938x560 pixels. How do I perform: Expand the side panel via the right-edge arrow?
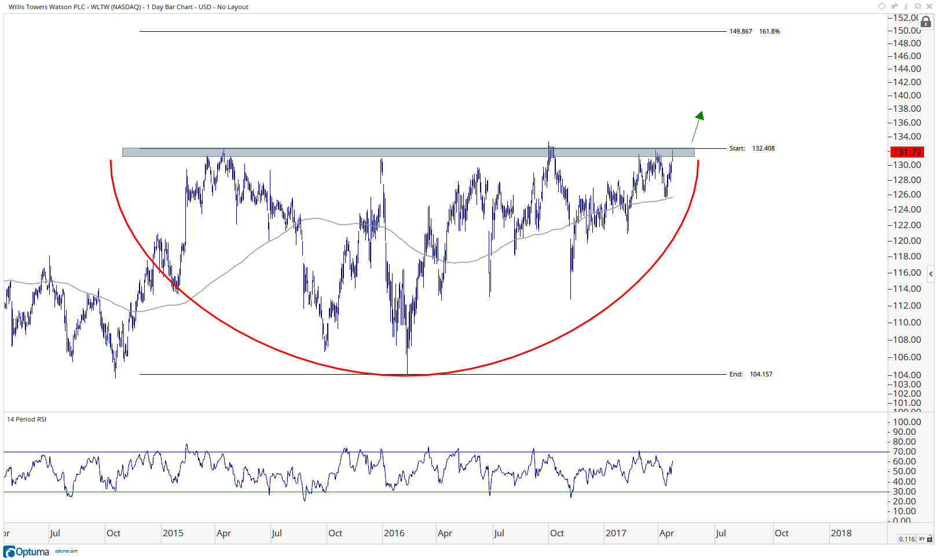click(x=930, y=274)
